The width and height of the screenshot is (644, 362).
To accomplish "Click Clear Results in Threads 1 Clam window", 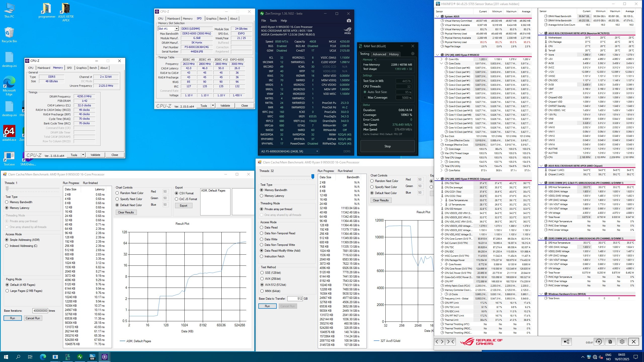I will 126,212.
